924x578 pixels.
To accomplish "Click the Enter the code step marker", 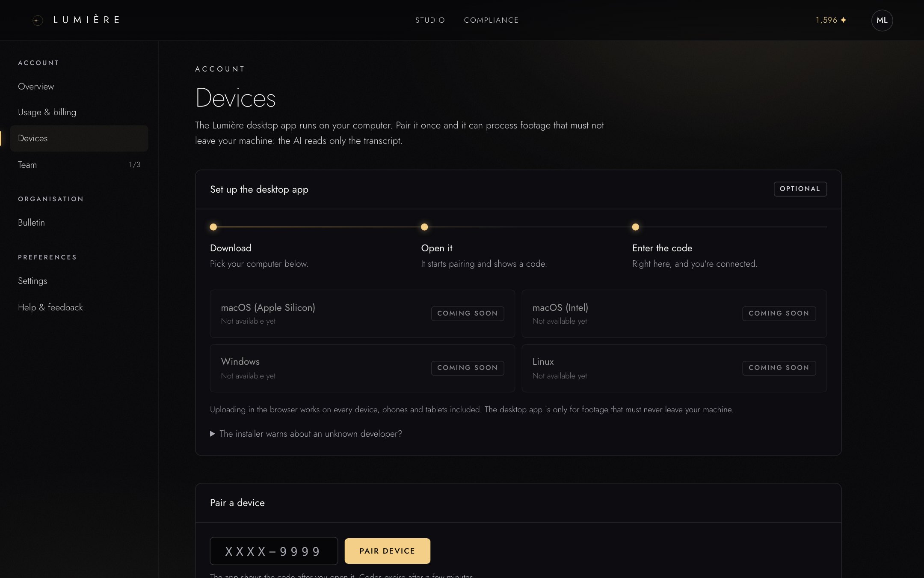I will tap(635, 227).
